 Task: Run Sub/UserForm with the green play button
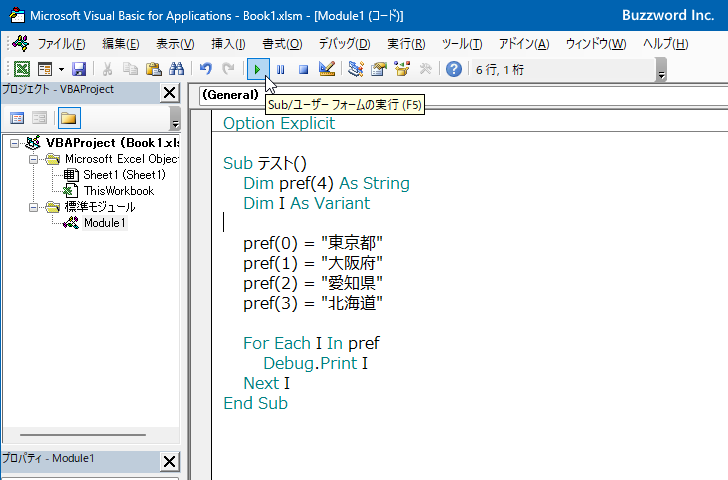258,69
